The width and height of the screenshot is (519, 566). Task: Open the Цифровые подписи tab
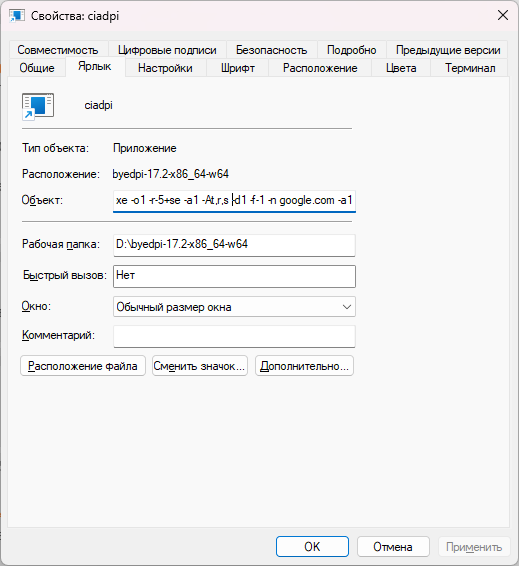pos(167,50)
